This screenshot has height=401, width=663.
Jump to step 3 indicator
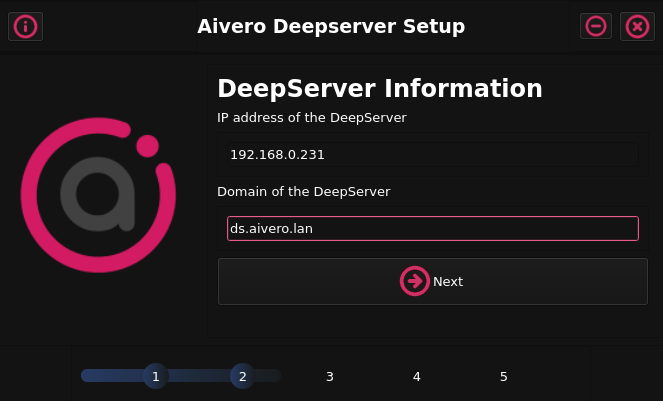coord(330,376)
